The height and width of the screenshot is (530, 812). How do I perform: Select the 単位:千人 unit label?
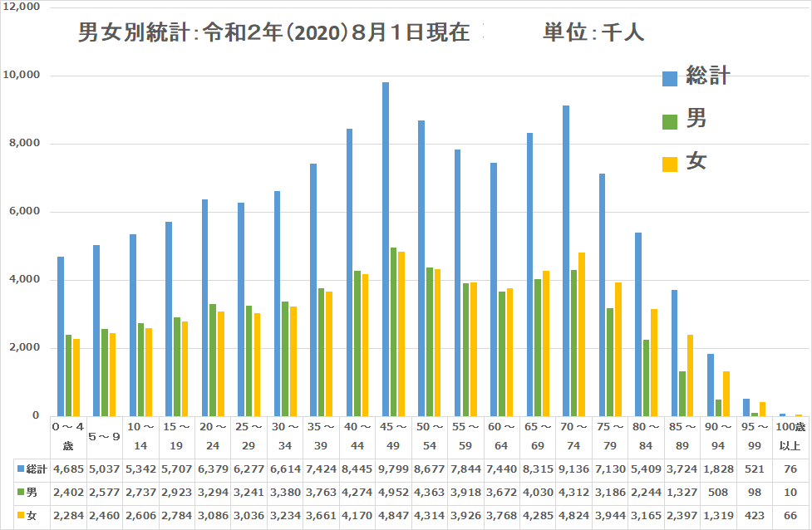click(x=593, y=32)
